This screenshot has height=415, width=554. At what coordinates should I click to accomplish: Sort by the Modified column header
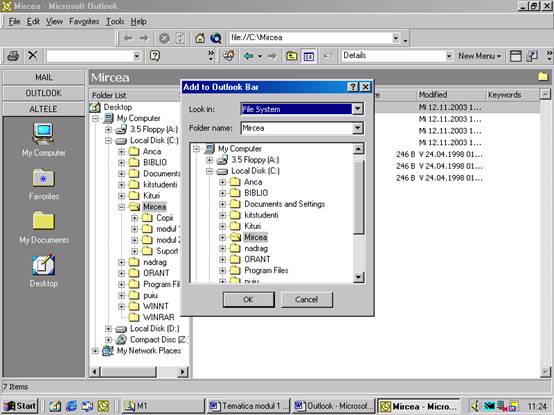tap(451, 95)
